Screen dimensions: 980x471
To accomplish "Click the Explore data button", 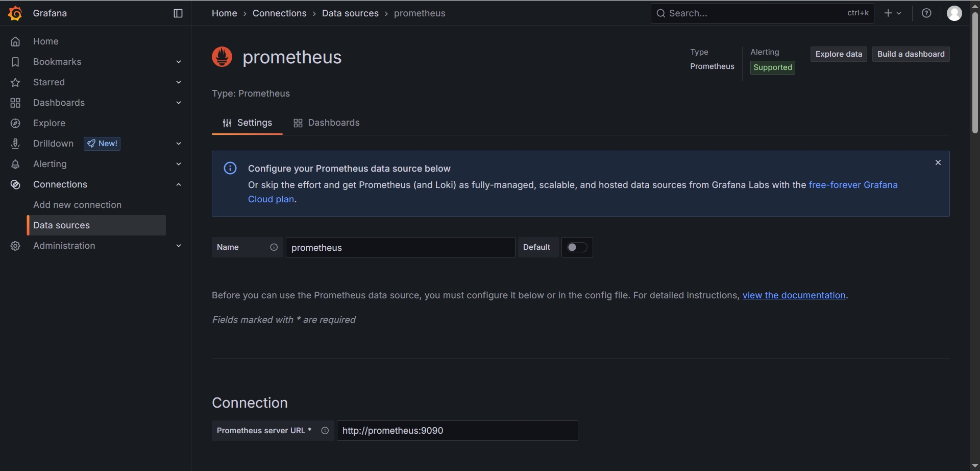I will tap(839, 54).
